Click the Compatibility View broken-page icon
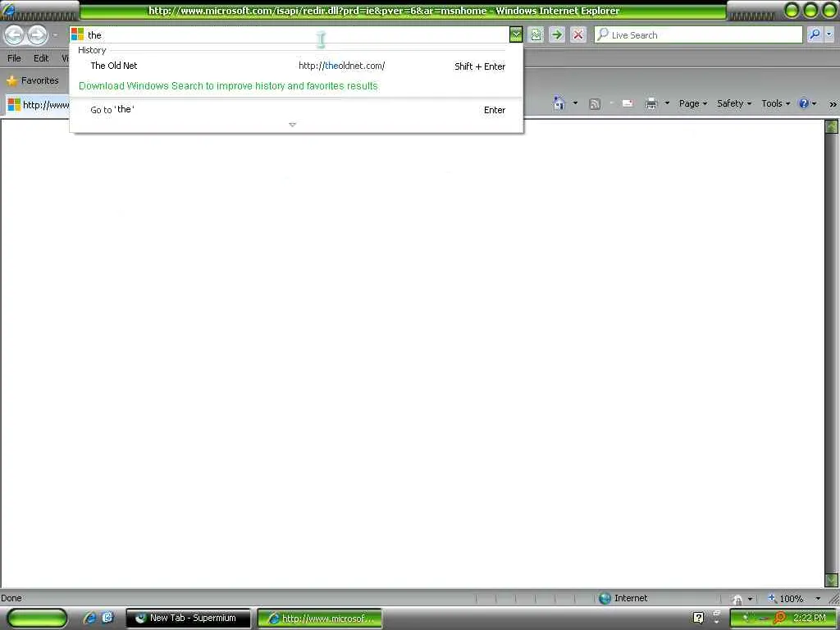 536,34
